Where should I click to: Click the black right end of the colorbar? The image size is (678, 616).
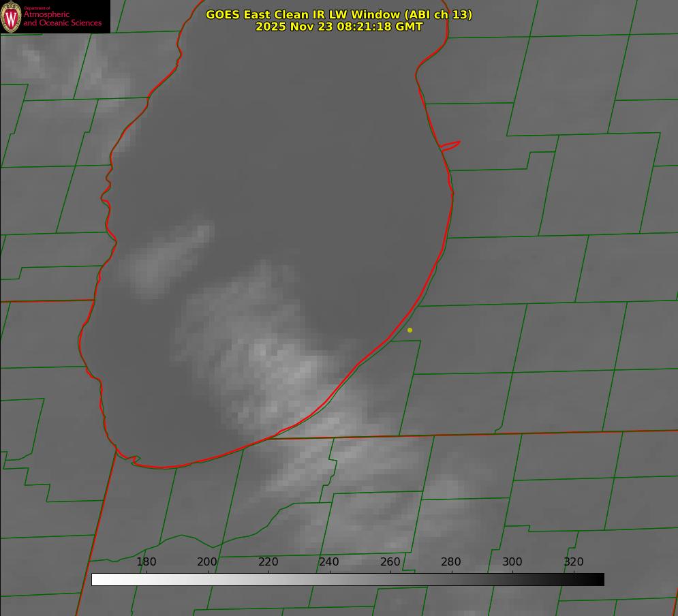click(x=598, y=579)
